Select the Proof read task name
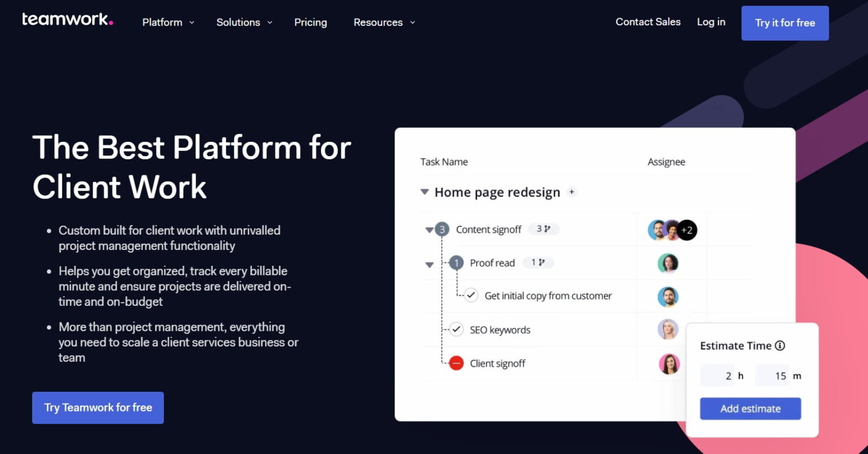This screenshot has width=868, height=454. point(492,263)
